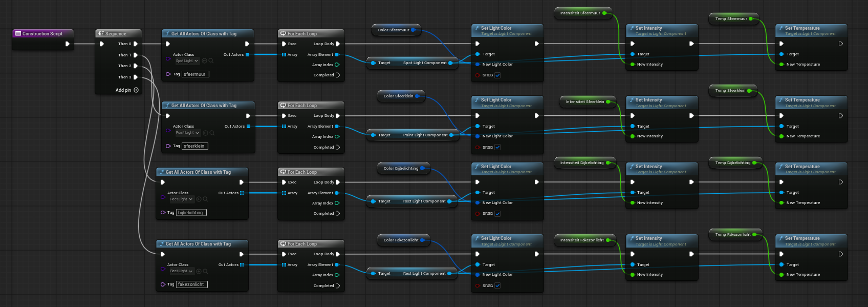Click the Then 3 exec pin on Sequence

click(x=136, y=77)
